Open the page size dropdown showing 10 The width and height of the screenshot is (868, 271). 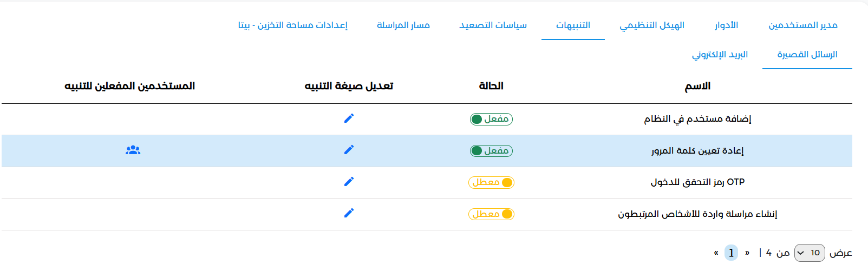tap(810, 253)
